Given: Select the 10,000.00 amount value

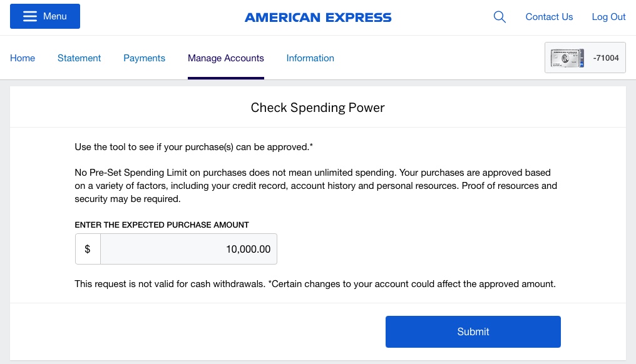Looking at the screenshot, I should [x=248, y=248].
